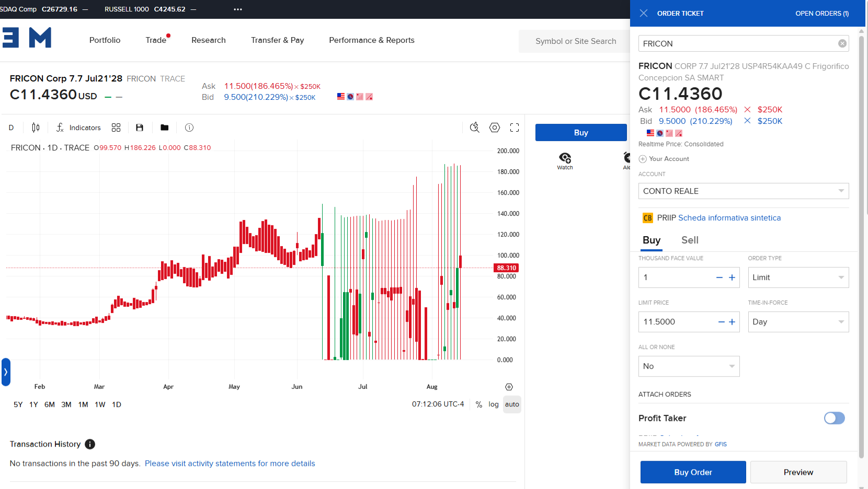Open chart settings hexagon icon

click(495, 127)
